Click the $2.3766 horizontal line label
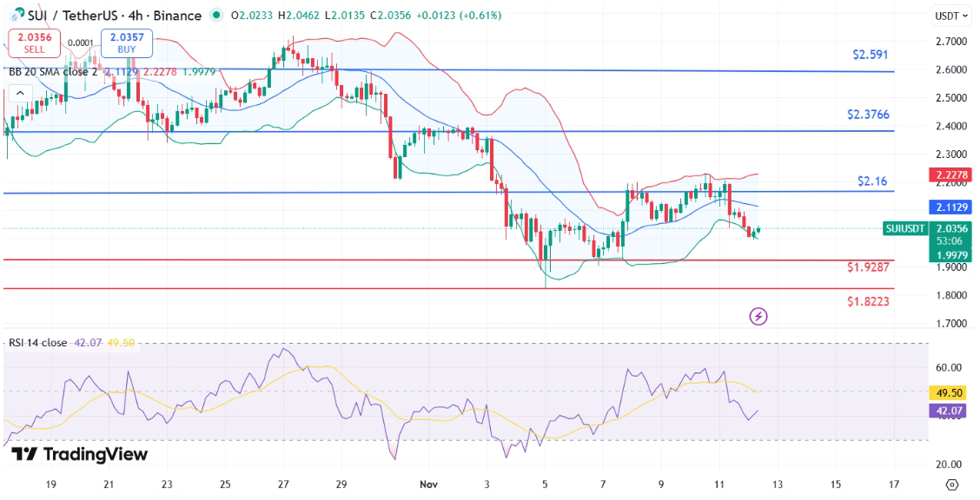The width and height of the screenshot is (980, 500). pyautogui.click(x=869, y=115)
